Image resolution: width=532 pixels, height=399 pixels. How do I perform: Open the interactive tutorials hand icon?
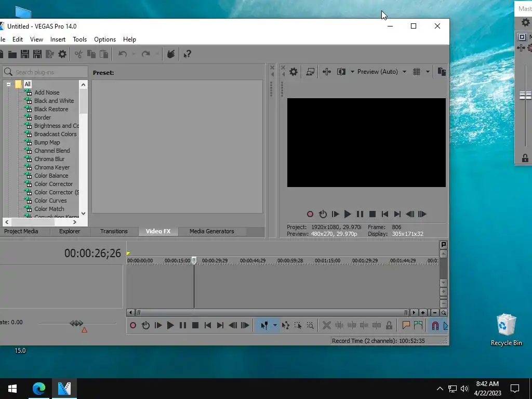170,54
